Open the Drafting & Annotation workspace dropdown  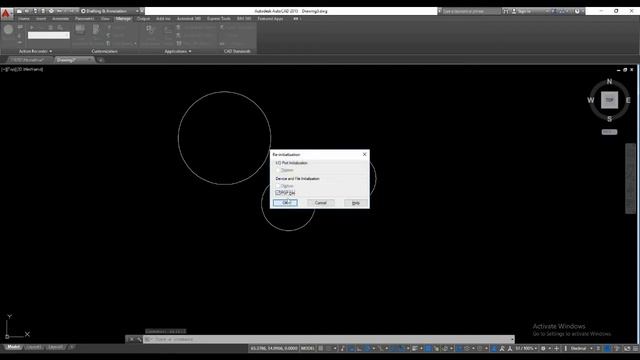[110, 11]
